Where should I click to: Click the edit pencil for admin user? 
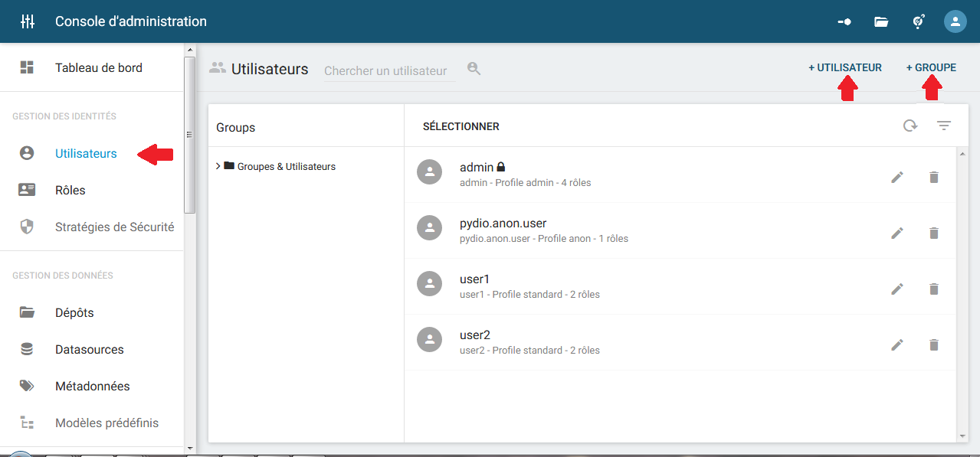897,178
